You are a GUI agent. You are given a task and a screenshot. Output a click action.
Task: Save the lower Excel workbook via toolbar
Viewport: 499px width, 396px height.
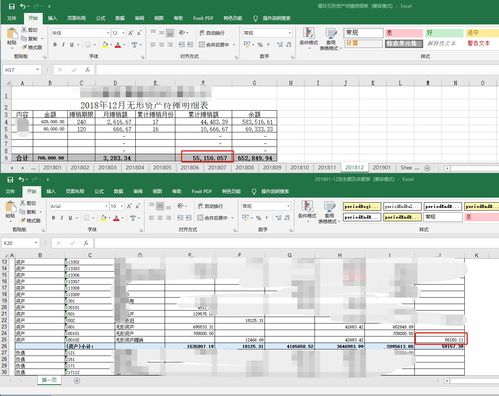click(10, 180)
